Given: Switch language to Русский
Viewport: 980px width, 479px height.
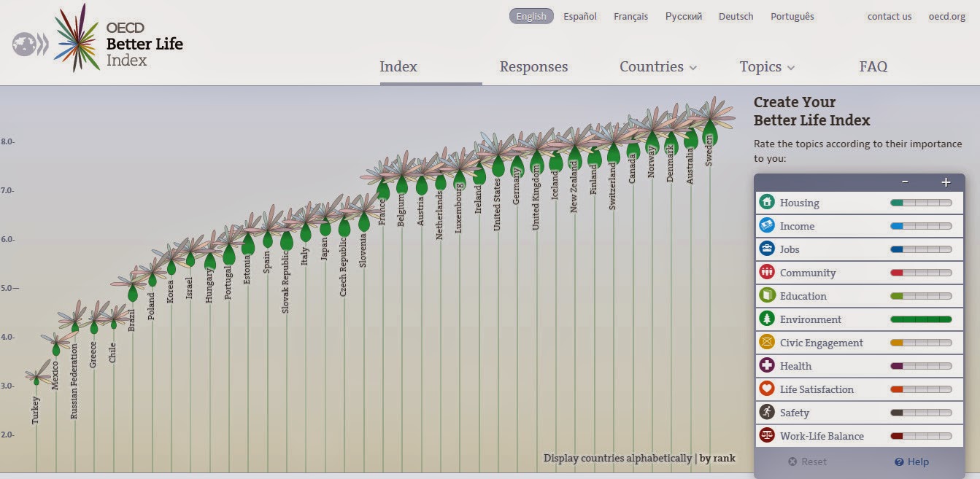Looking at the screenshot, I should (x=684, y=16).
